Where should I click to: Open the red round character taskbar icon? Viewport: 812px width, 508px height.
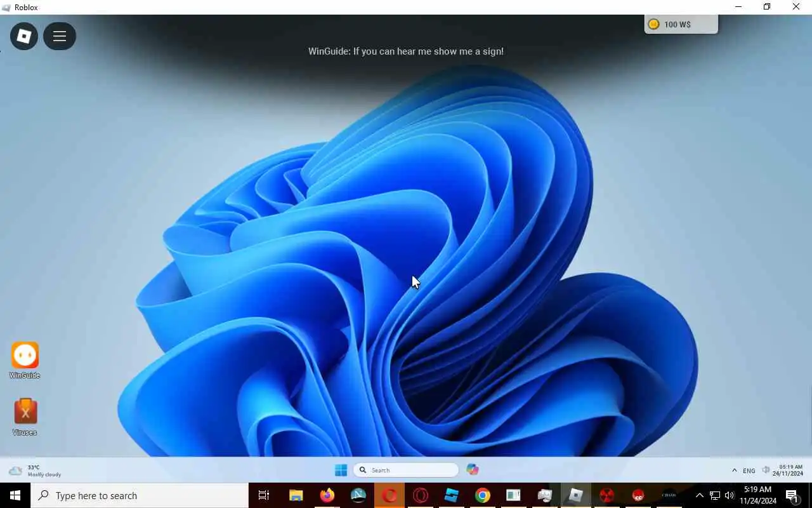click(x=638, y=495)
